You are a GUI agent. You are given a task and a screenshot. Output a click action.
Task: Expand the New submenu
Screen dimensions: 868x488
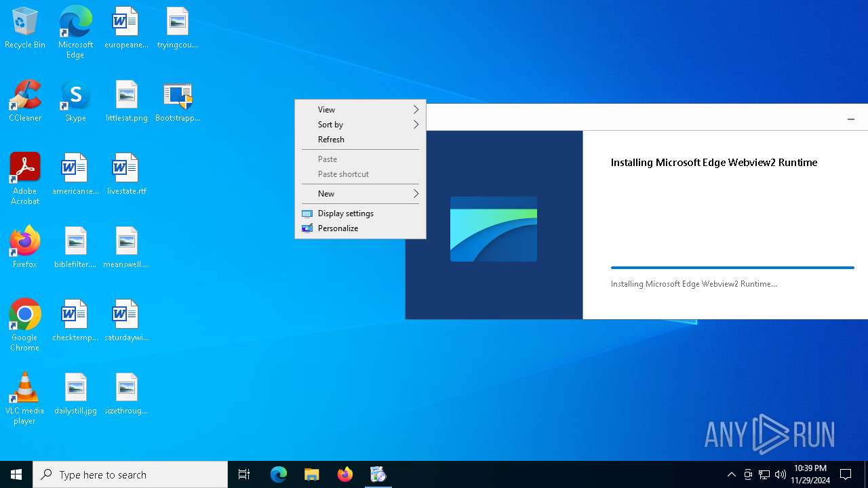click(x=360, y=194)
